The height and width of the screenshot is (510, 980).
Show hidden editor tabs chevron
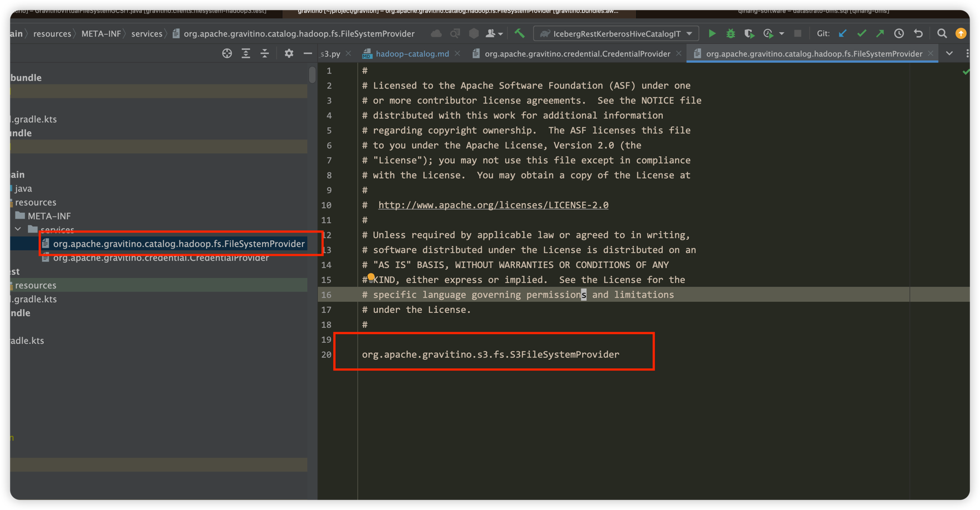(950, 53)
